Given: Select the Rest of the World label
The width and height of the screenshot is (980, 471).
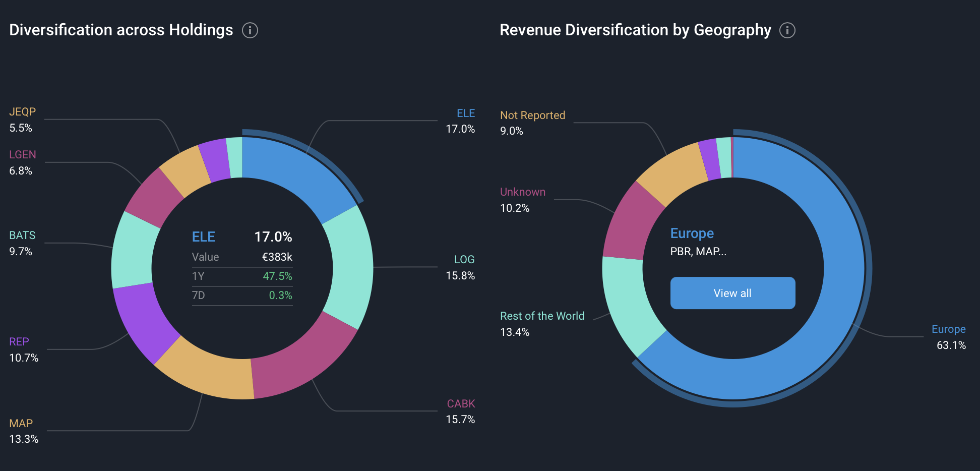Looking at the screenshot, I should (x=542, y=316).
